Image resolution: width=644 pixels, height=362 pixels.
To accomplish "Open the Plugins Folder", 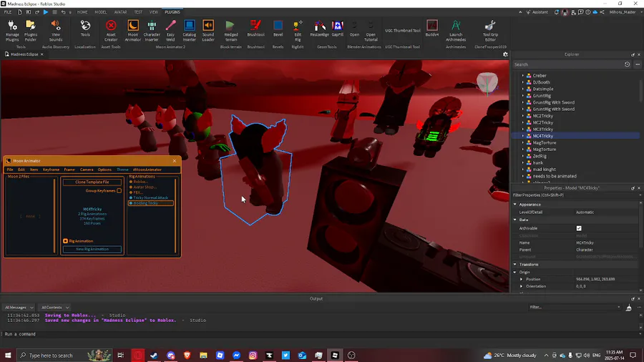I will tap(30, 31).
